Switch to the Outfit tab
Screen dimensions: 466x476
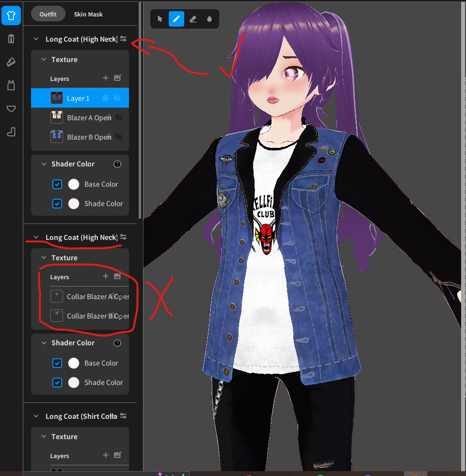(48, 14)
